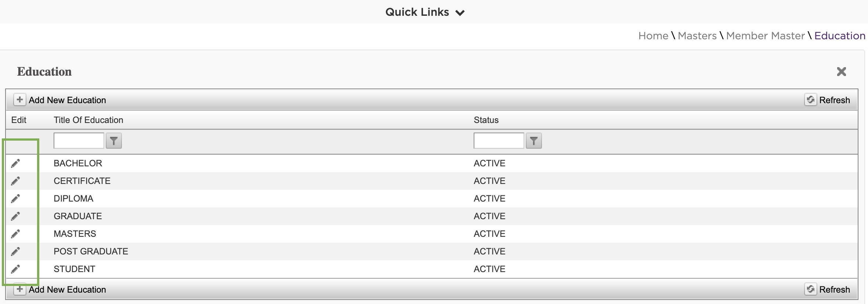Screen dimensions: 868x304
Task: Click the edit pencil beside MASTERS
Action: click(15, 234)
